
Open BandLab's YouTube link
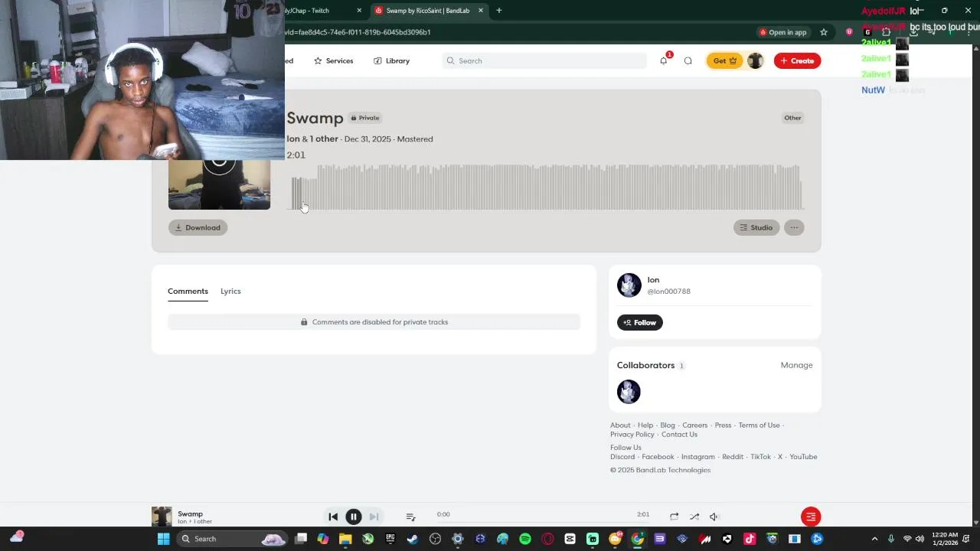[x=803, y=457]
